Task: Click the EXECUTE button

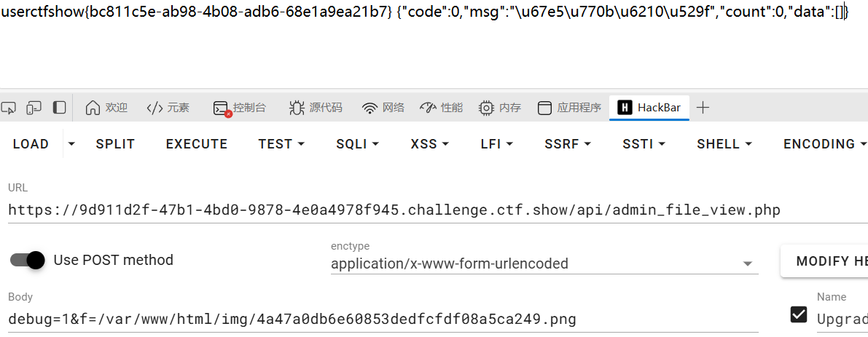Action: coord(197,144)
